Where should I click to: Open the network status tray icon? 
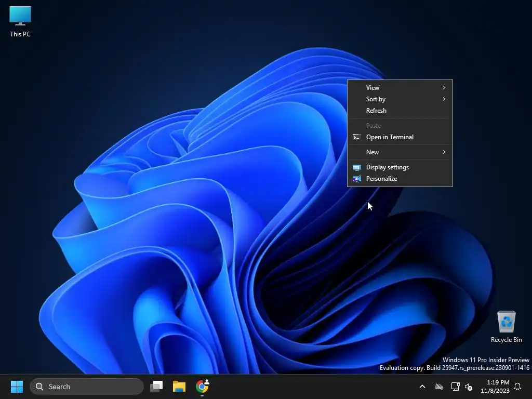(455, 387)
